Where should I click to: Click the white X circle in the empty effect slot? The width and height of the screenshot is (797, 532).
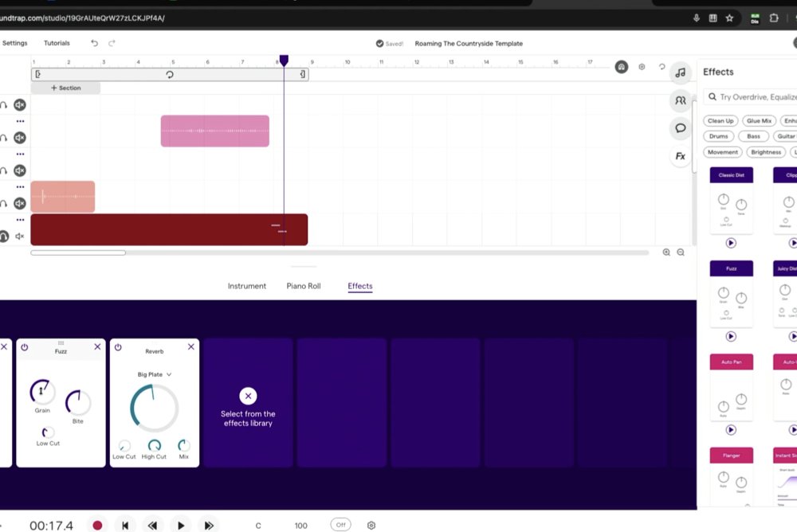248,396
